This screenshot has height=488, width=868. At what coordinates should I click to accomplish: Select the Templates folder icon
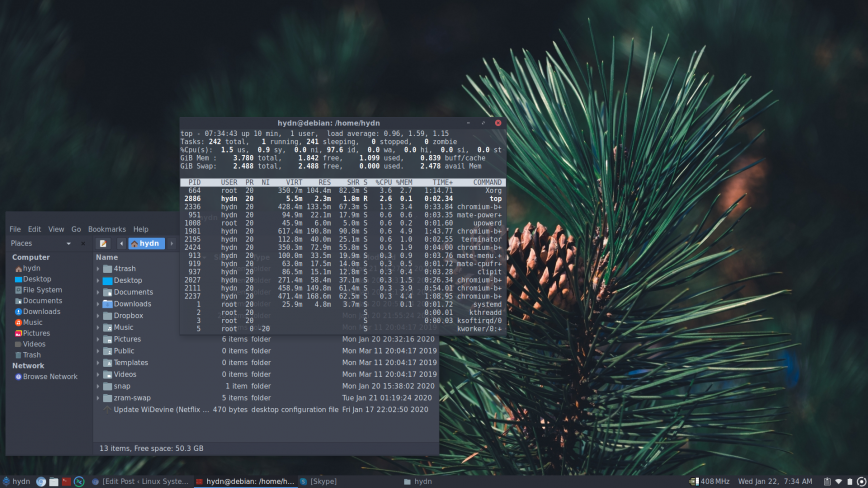tap(108, 363)
